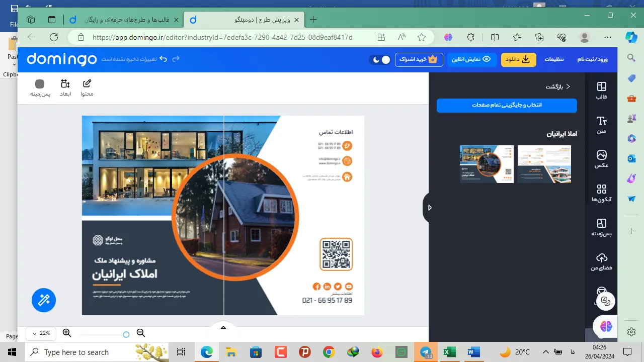This screenshot has width=644, height=362.
Task: Switch to the قالب‌ها و طرح‌های حرفه‌ای tab
Action: click(124, 20)
